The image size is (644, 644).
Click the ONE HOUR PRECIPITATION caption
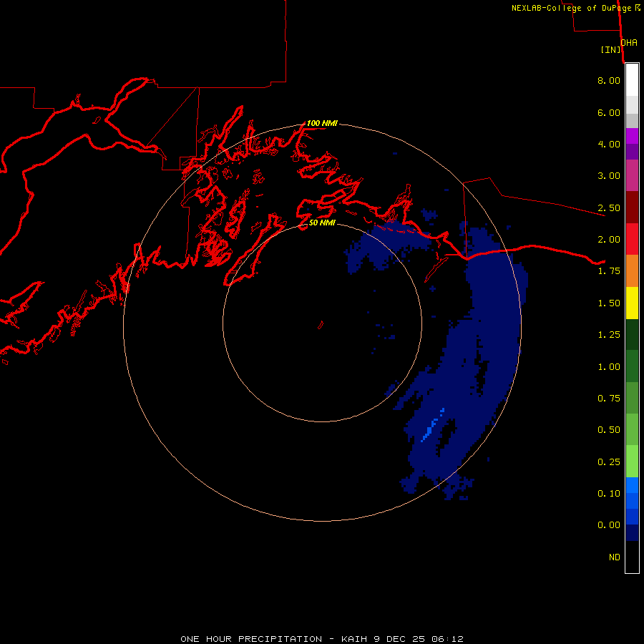click(251, 639)
